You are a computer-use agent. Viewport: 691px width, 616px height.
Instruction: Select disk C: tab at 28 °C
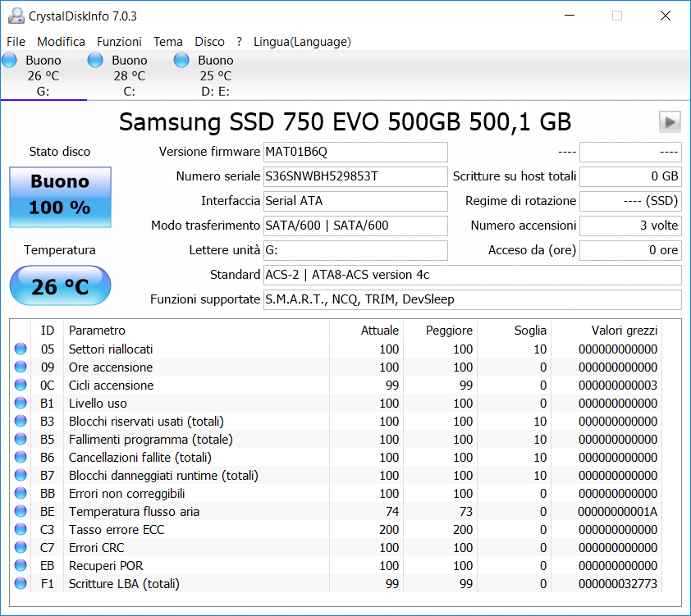130,75
